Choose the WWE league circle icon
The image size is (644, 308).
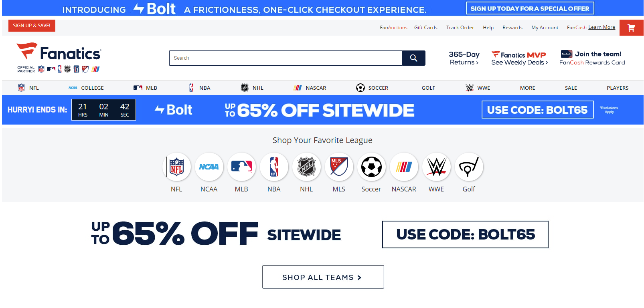click(x=436, y=167)
